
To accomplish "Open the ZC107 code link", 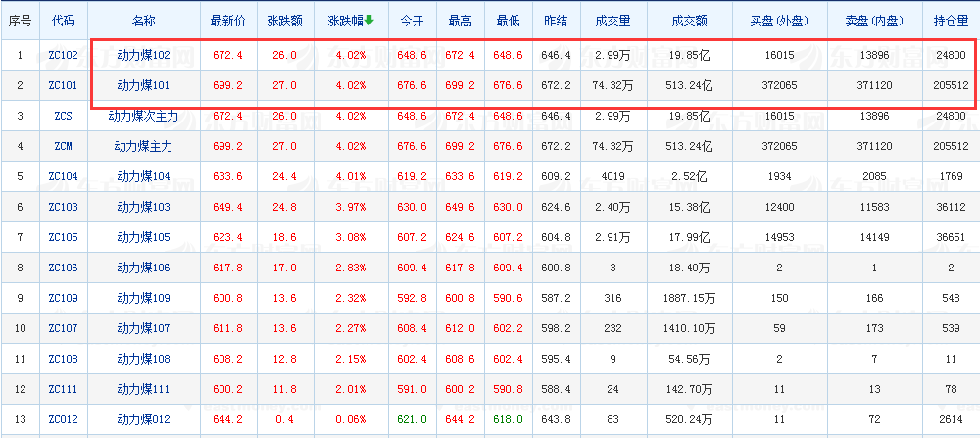I will click(x=63, y=328).
